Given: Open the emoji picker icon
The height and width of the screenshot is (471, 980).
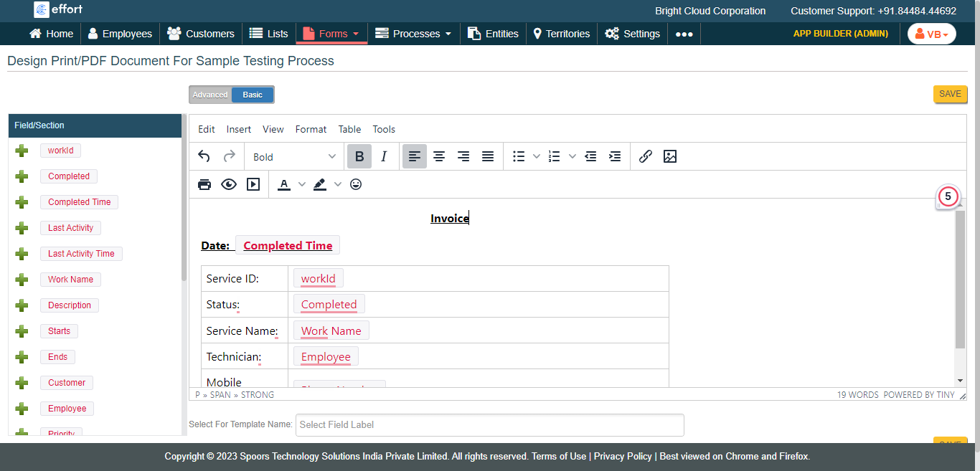Looking at the screenshot, I should [x=356, y=184].
